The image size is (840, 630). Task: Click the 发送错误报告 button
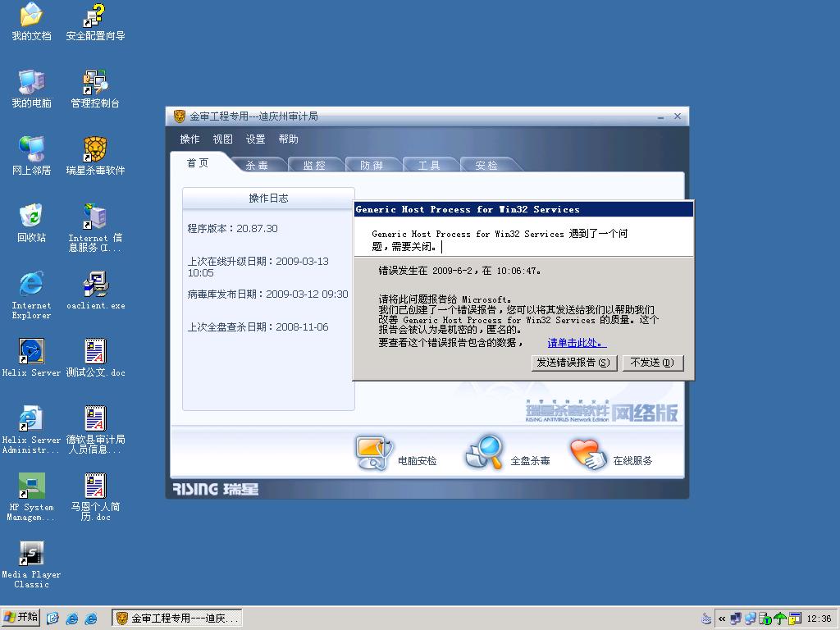click(573, 363)
